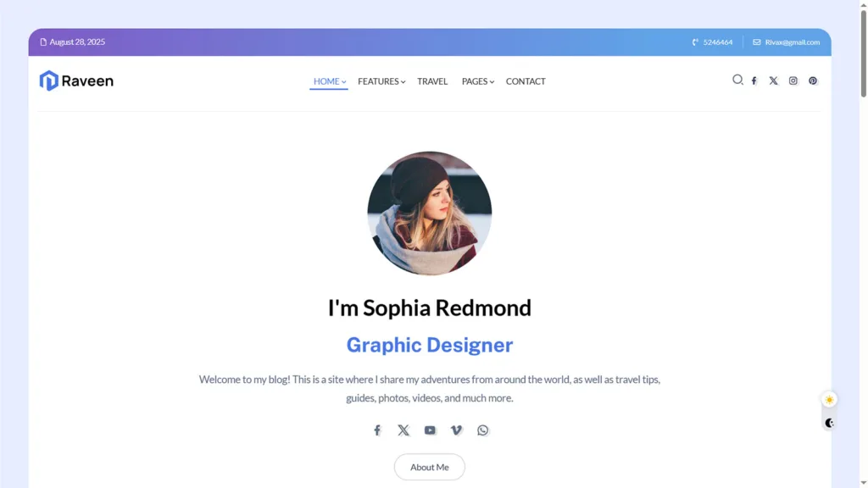Click the YouTube icon below the bio
Screen dimensions: 868x488
[x=430, y=430]
